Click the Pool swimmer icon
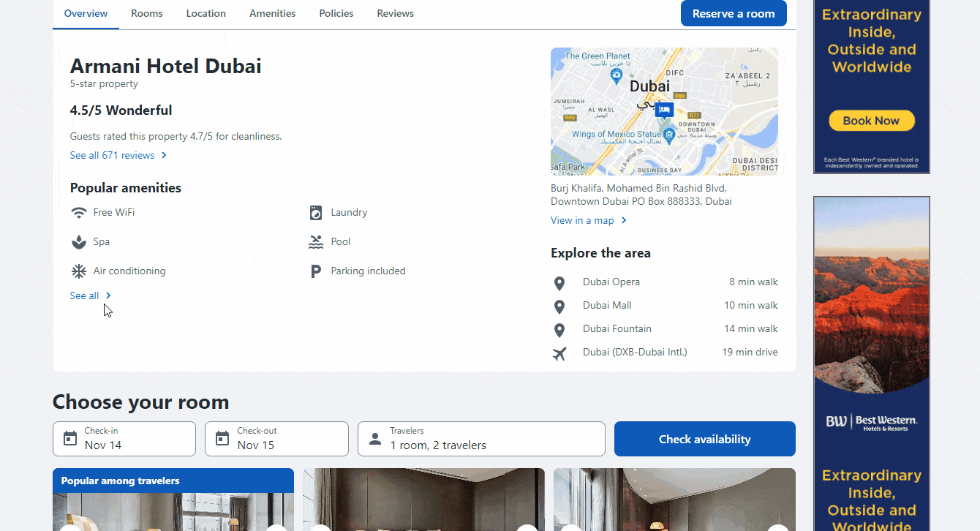 tap(316, 242)
